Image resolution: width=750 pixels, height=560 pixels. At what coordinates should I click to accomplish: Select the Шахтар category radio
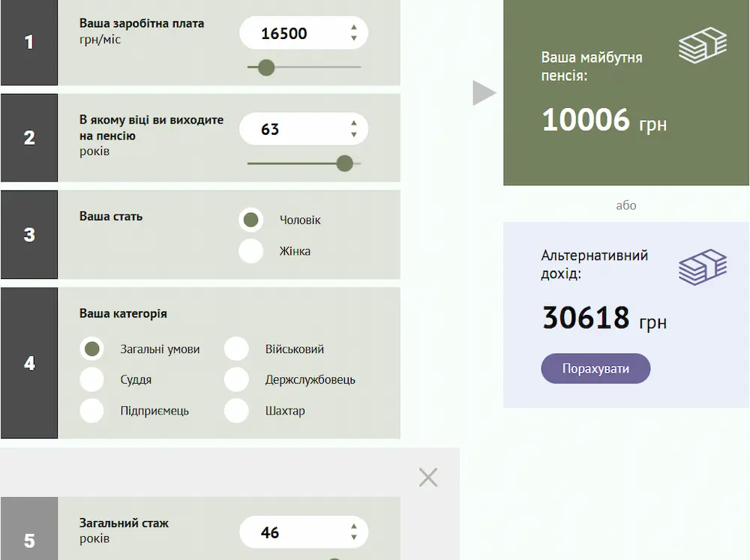pos(236,411)
